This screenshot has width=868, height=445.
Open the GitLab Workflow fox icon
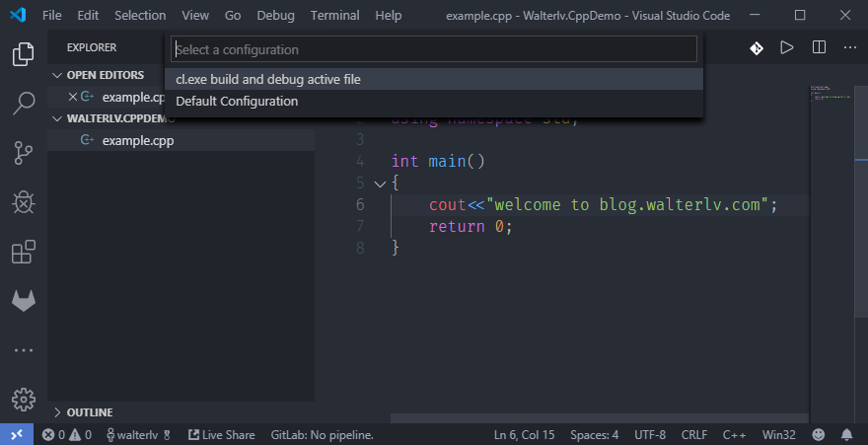pyautogui.click(x=23, y=301)
